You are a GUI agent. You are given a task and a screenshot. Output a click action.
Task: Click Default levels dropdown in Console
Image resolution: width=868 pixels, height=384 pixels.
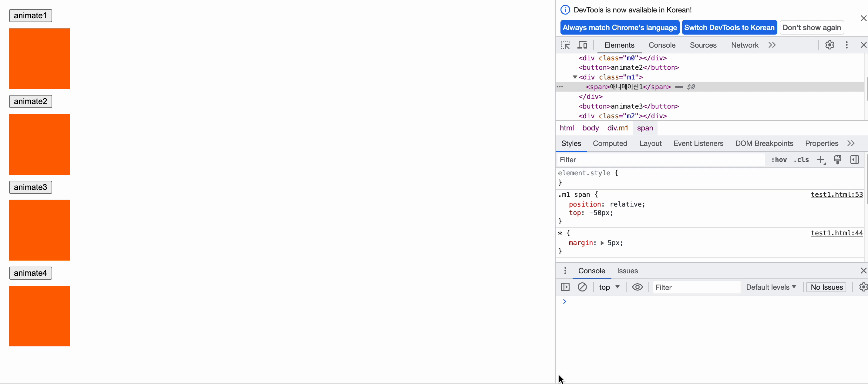770,287
